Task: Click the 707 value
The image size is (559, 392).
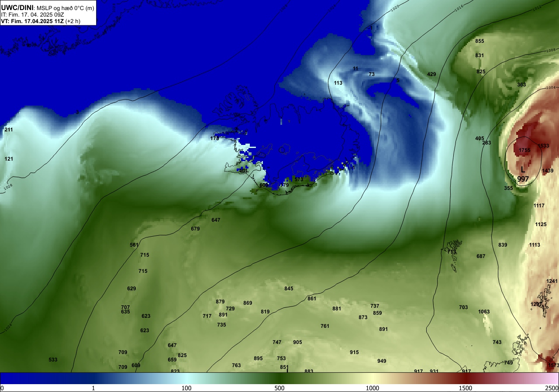Action: (125, 307)
